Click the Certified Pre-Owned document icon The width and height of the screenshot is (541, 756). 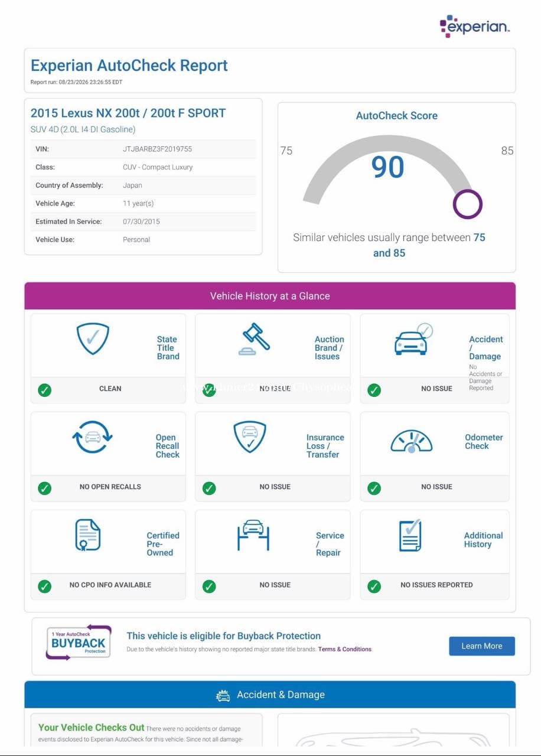pos(88,535)
